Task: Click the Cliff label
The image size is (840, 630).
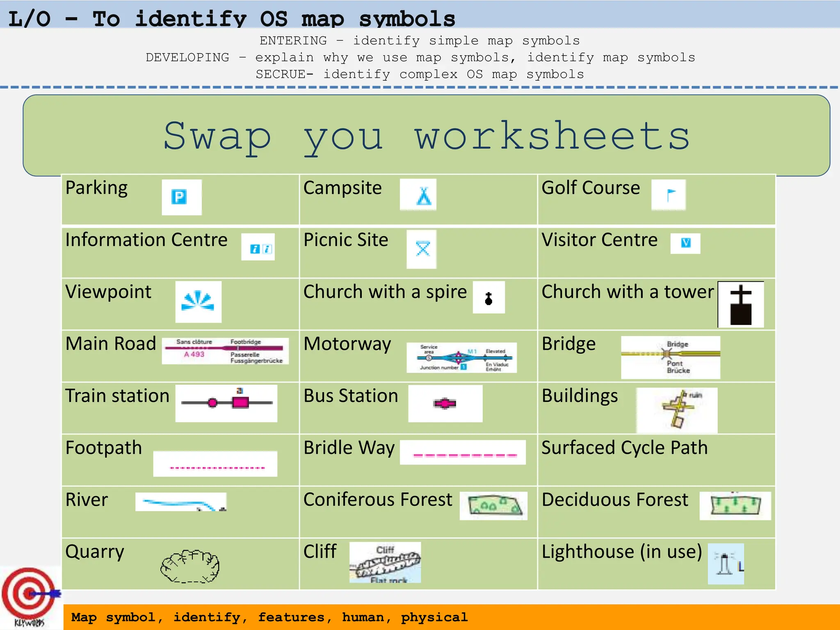Action: 320,552
